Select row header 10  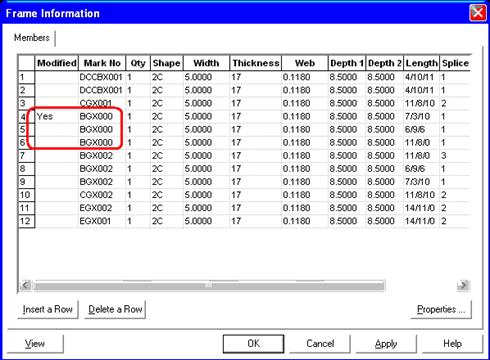[x=26, y=195]
